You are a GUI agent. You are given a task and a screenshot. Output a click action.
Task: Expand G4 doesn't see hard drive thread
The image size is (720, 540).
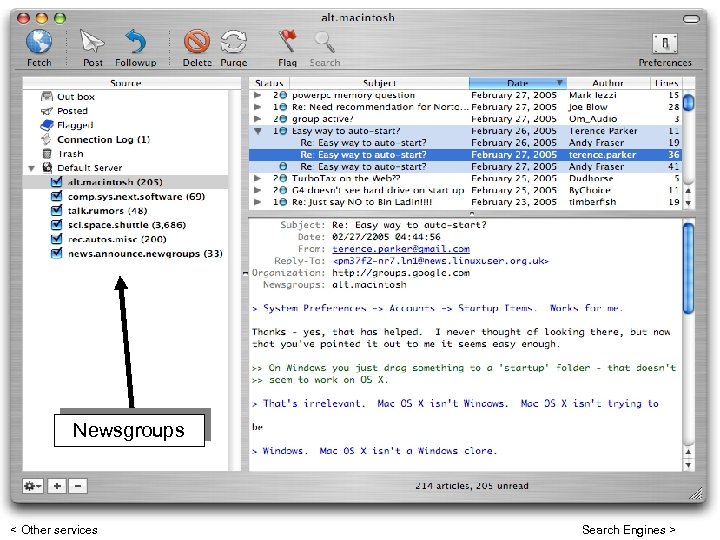pyautogui.click(x=258, y=190)
